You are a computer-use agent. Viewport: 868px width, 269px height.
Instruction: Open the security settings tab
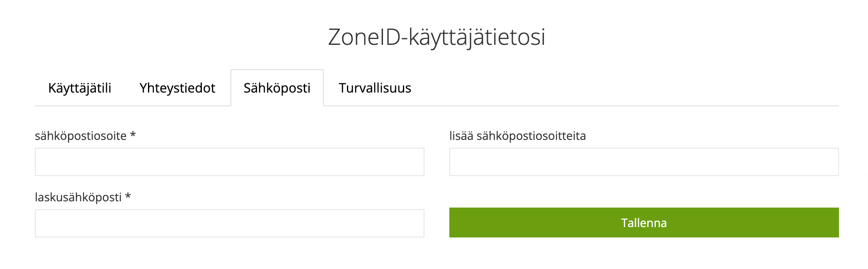375,88
